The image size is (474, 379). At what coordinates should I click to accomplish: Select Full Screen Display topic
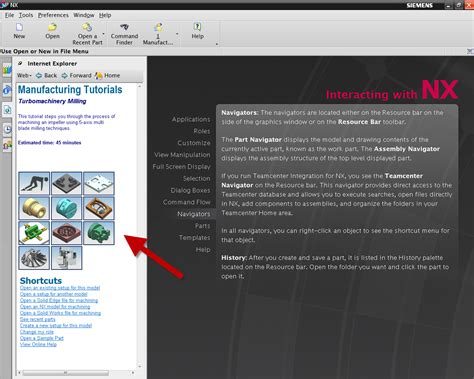(x=181, y=167)
